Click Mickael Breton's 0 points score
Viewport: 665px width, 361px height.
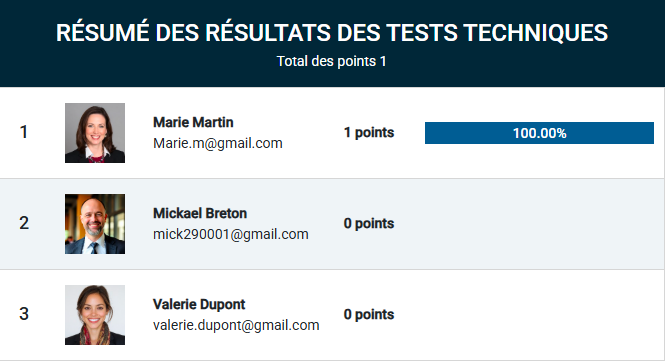[369, 224]
